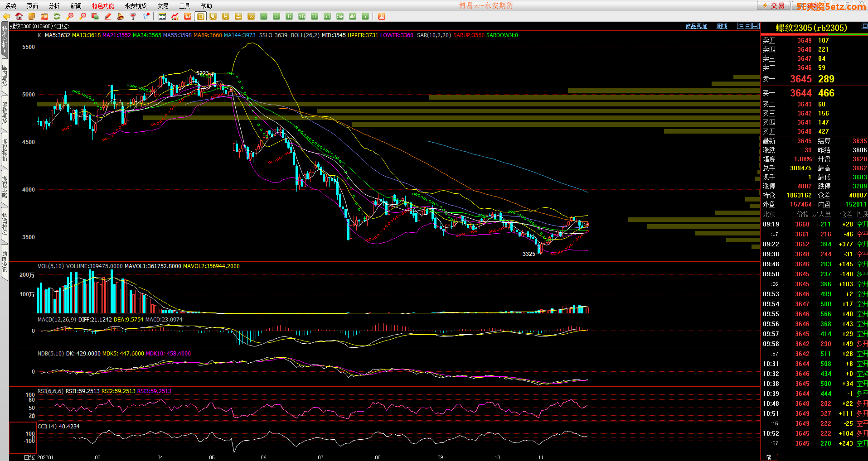The width and height of the screenshot is (868, 461).
Task: Switch to 技术分析 side tab
Action: pos(5,39)
